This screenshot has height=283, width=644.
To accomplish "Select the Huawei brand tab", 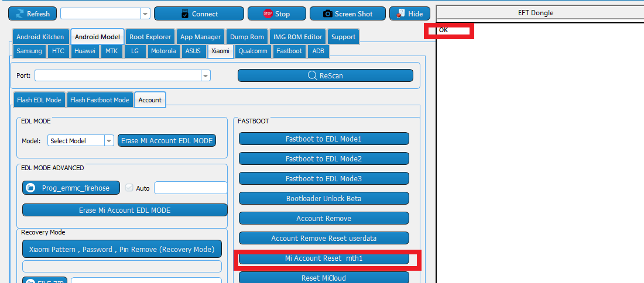I will (x=85, y=51).
